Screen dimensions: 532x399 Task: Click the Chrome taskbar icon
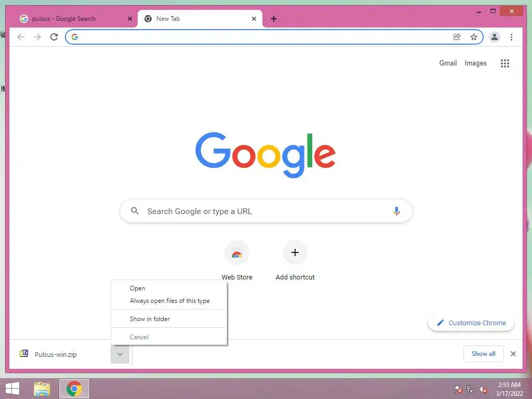[x=74, y=389]
